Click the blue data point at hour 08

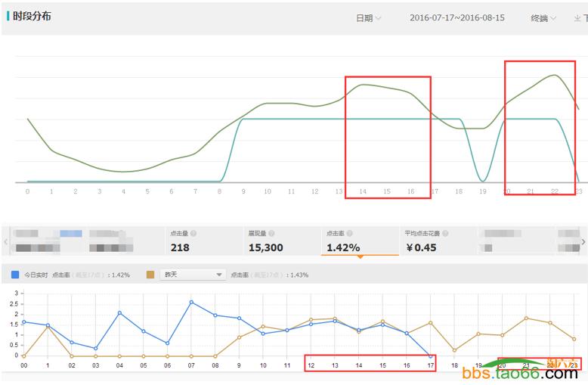(x=215, y=315)
